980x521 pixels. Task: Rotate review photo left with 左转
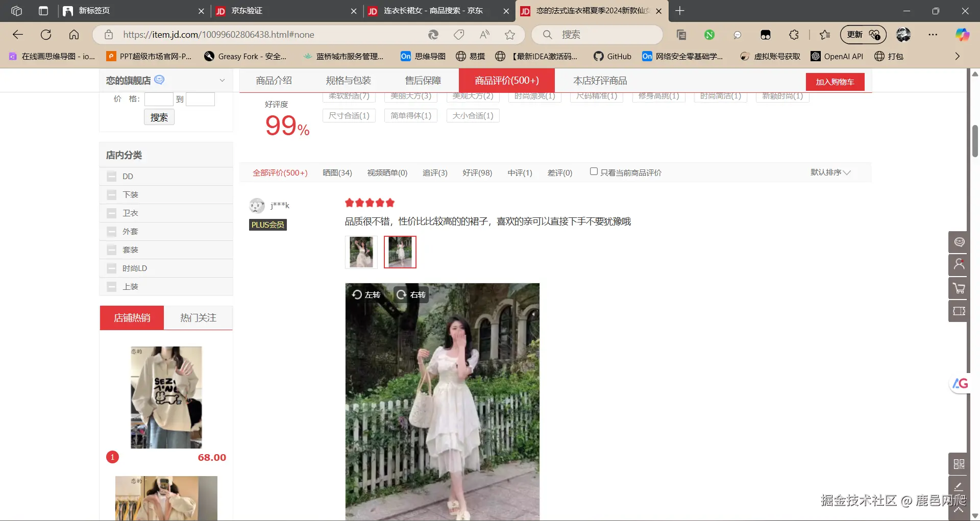(366, 294)
